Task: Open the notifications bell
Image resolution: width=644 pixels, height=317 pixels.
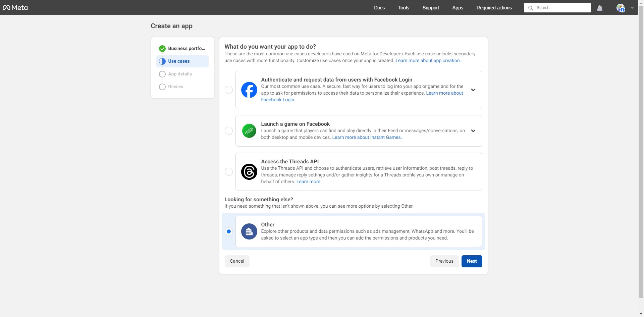Action: pos(599,8)
